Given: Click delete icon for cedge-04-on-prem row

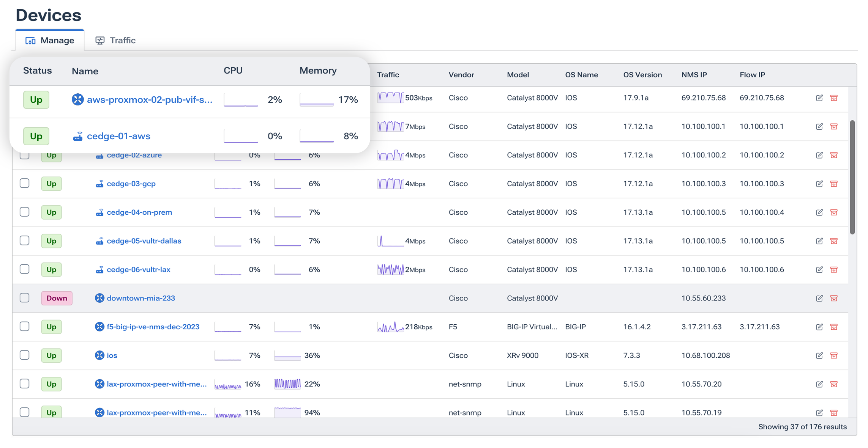Looking at the screenshot, I should 833,212.
